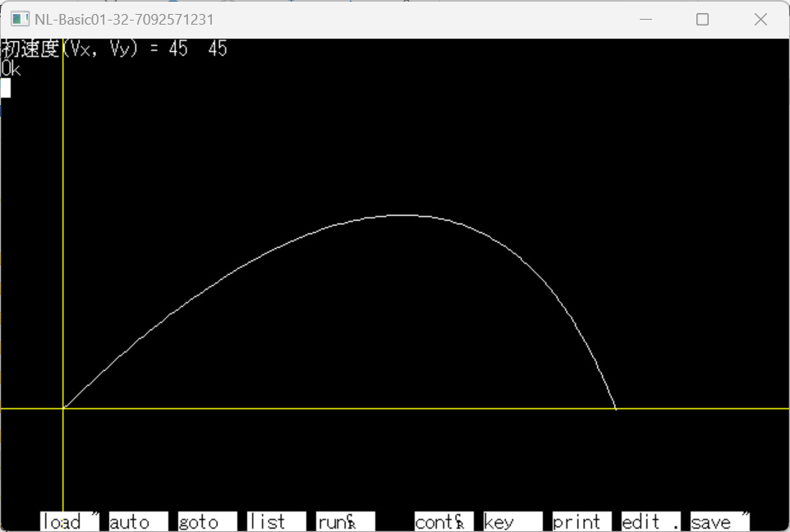Click the 'edit .' function key label
This screenshot has height=532, width=790.
651,521
